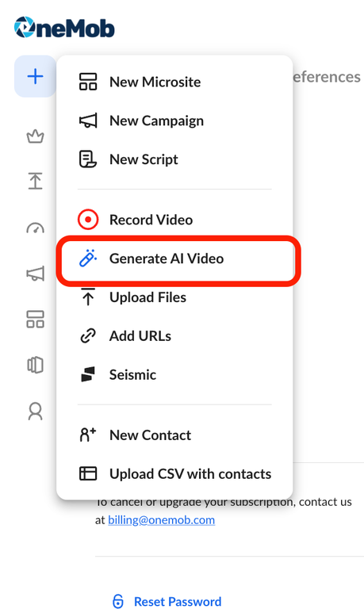The height and width of the screenshot is (609, 364).
Task: Start Record Video from the menu
Action: tap(174, 220)
